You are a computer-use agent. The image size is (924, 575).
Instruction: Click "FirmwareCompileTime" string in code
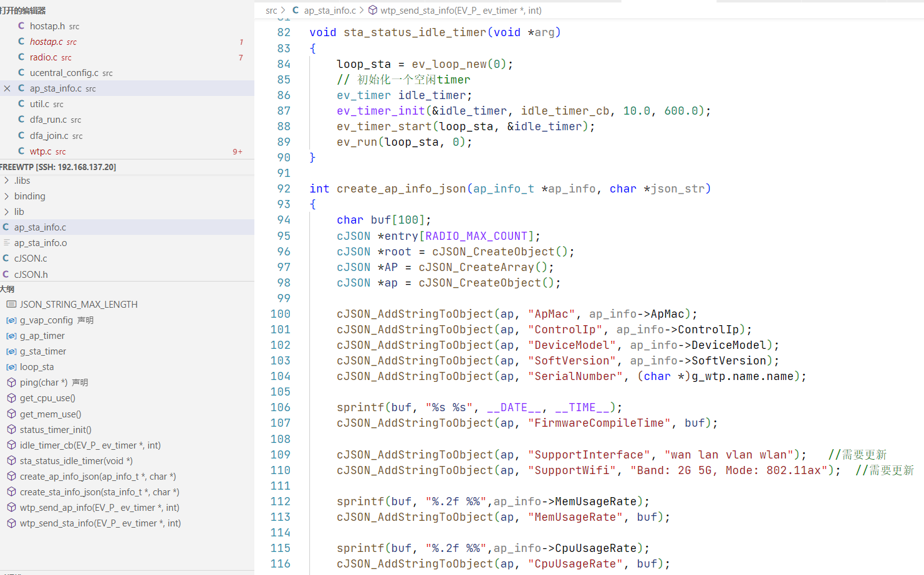[x=599, y=423]
